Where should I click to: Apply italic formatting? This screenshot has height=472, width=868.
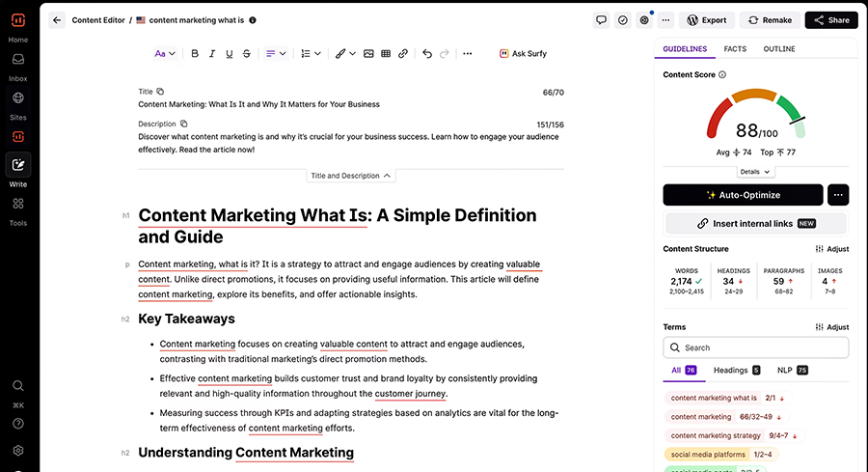click(x=212, y=54)
